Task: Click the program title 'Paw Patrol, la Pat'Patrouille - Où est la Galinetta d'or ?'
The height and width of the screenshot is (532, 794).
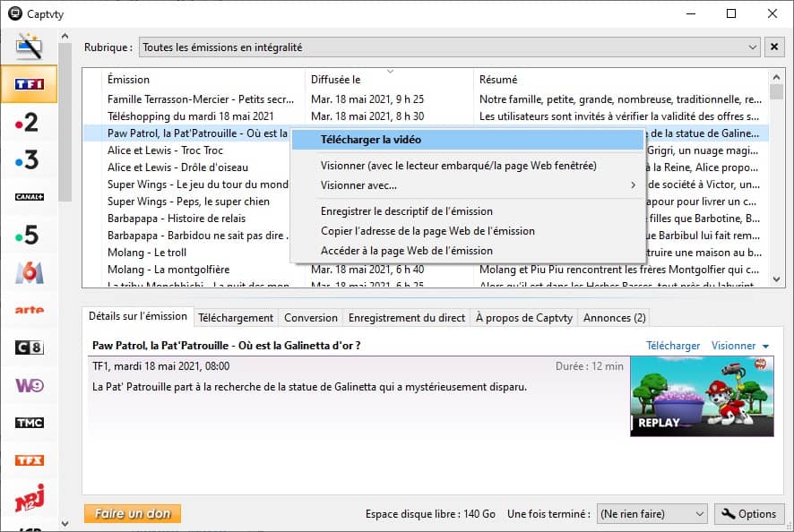Action: click(227, 346)
